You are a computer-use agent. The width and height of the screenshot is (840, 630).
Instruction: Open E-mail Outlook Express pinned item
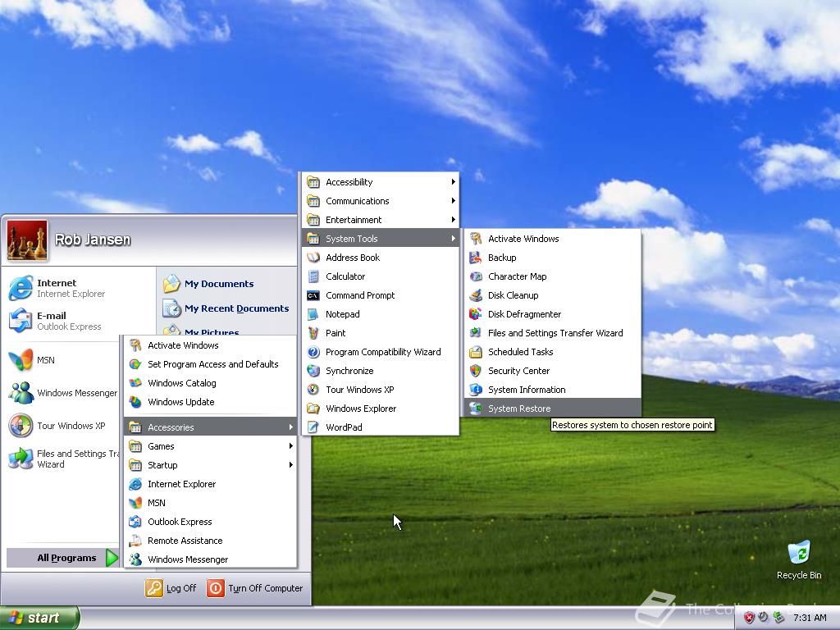pyautogui.click(x=80, y=321)
